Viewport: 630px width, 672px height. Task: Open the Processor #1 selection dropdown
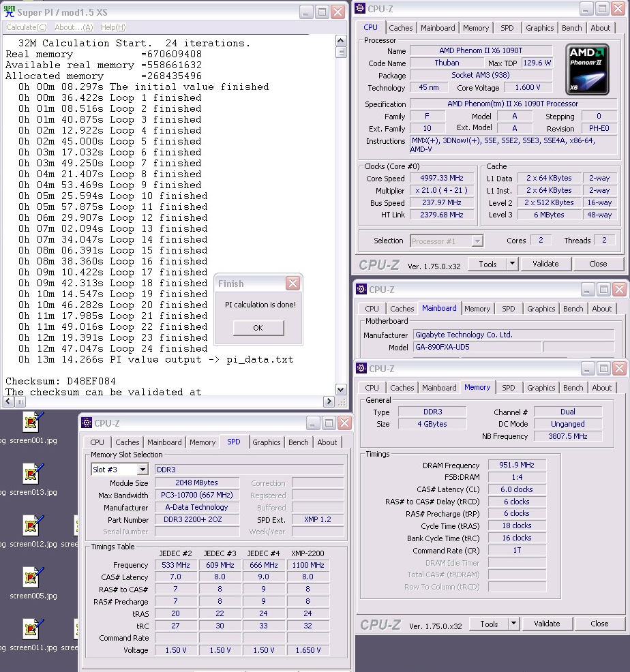[x=477, y=241]
